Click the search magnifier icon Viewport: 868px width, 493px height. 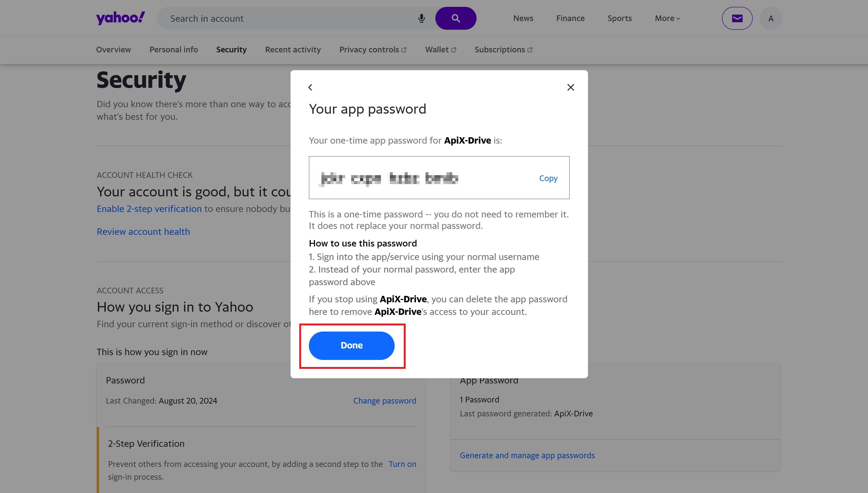click(x=456, y=18)
